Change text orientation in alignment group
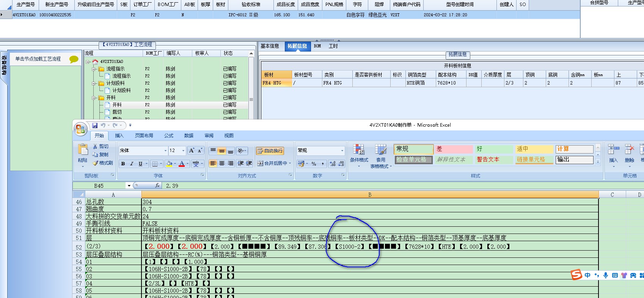The image size is (644, 298). pos(240,151)
